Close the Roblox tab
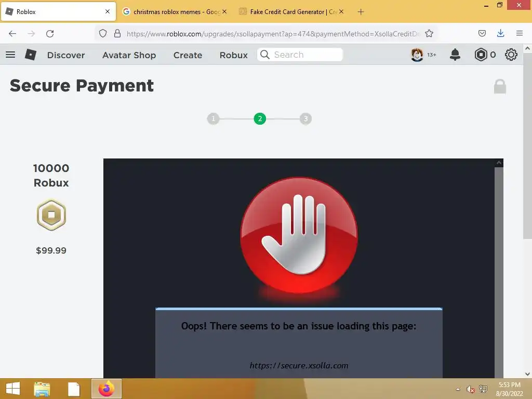532x399 pixels. point(108,11)
